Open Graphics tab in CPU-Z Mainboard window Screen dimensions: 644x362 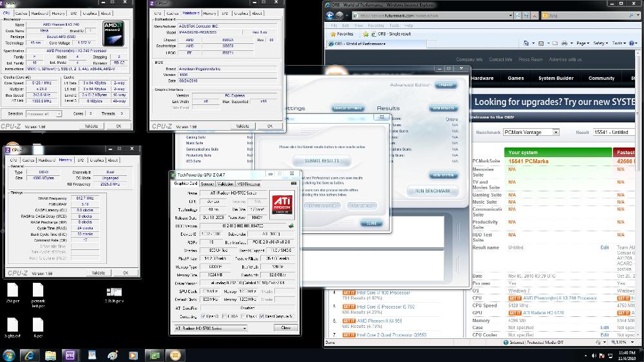pos(241,13)
